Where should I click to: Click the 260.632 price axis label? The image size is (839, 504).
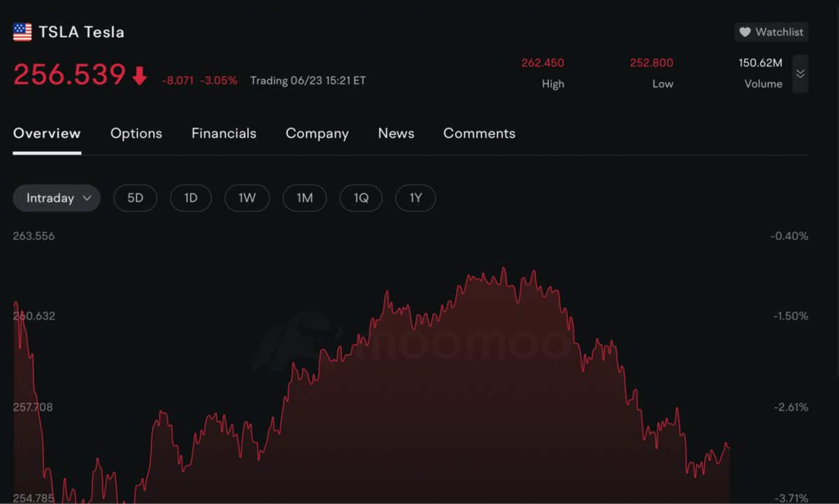coord(34,316)
